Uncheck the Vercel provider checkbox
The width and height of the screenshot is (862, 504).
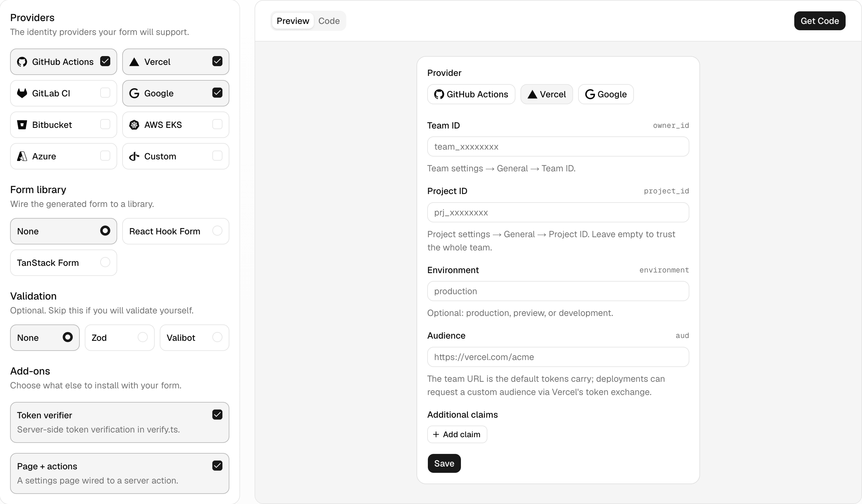tap(217, 61)
